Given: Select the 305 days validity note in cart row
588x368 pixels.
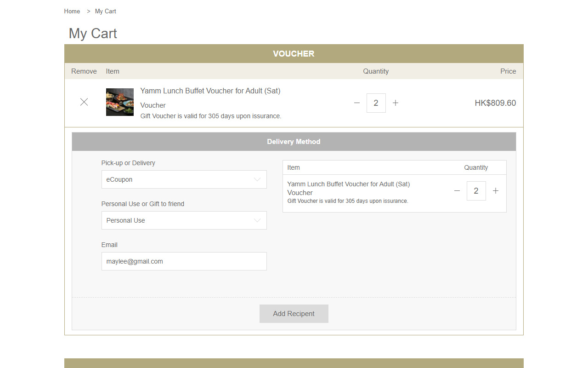Looking at the screenshot, I should pyautogui.click(x=211, y=116).
